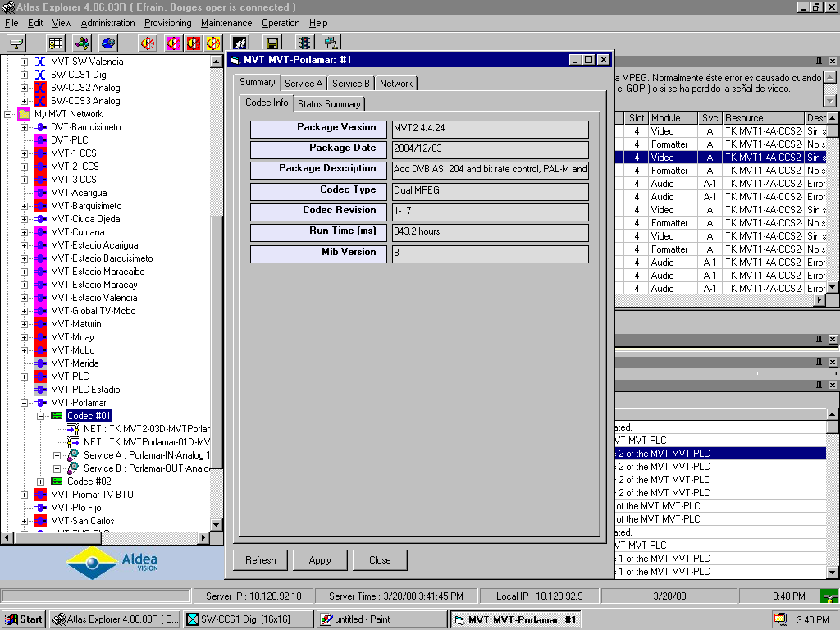Collapse the MVT-Porlamar tree node

pyautogui.click(x=25, y=403)
